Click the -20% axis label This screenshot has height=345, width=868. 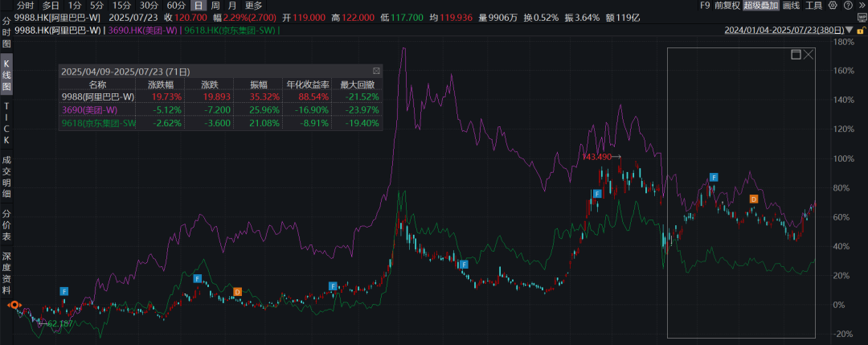(x=844, y=334)
